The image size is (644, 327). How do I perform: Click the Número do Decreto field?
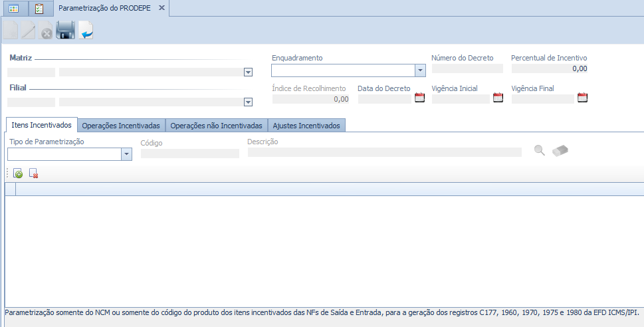click(467, 68)
